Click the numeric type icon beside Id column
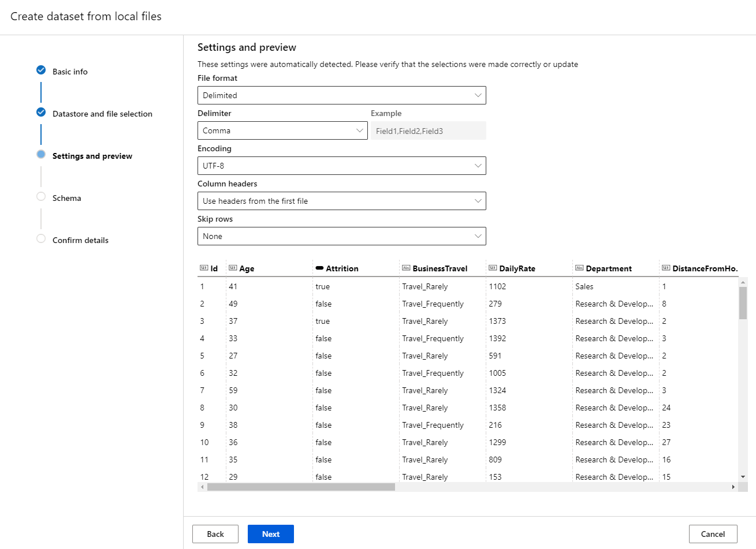756x549 pixels. [203, 268]
